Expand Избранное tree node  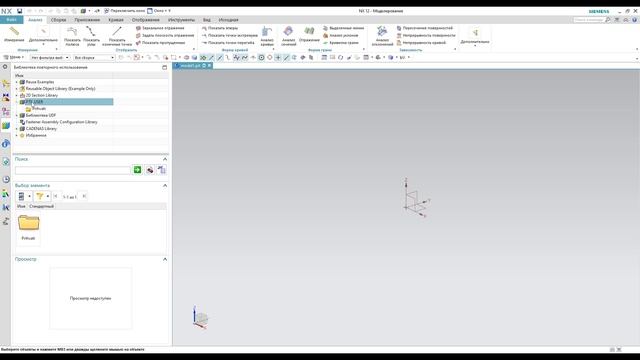[x=17, y=135]
